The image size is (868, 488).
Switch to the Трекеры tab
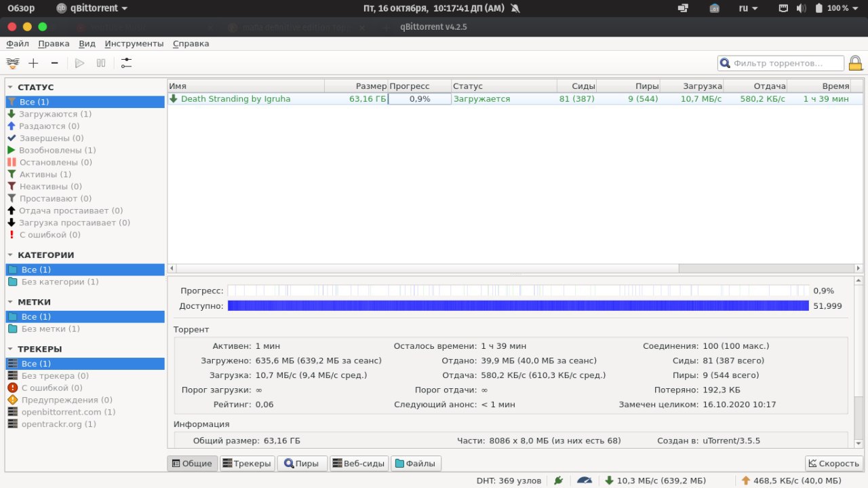(x=247, y=464)
